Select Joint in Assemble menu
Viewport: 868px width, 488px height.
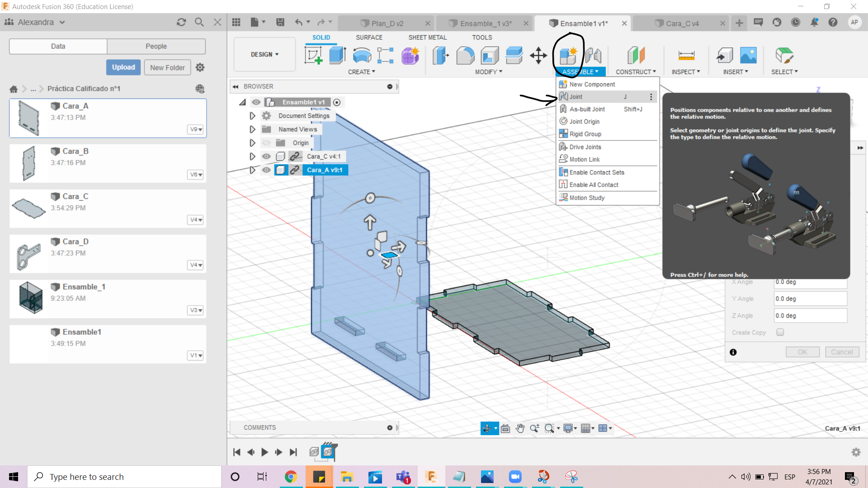[607, 97]
